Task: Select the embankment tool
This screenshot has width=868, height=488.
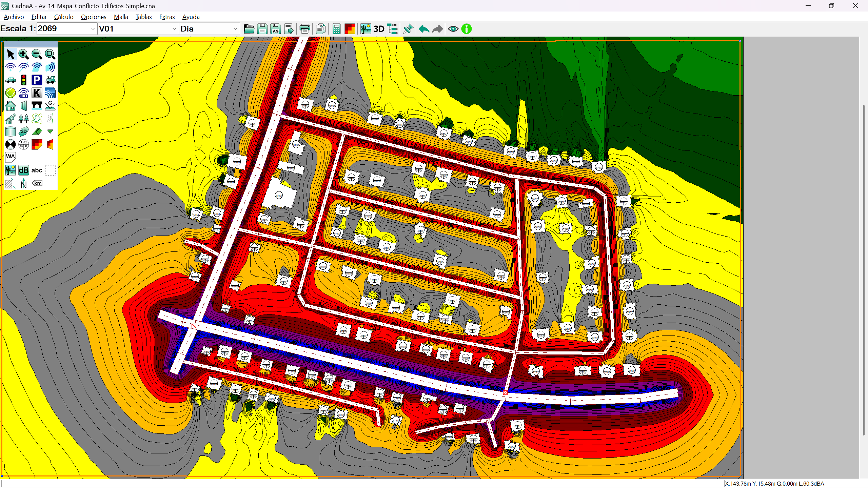Action: (37, 131)
